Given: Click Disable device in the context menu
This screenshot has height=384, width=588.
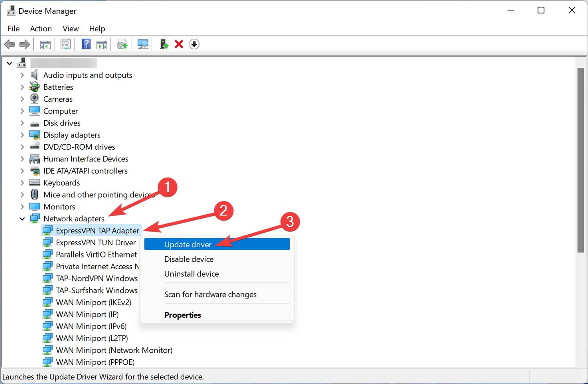Looking at the screenshot, I should [189, 259].
